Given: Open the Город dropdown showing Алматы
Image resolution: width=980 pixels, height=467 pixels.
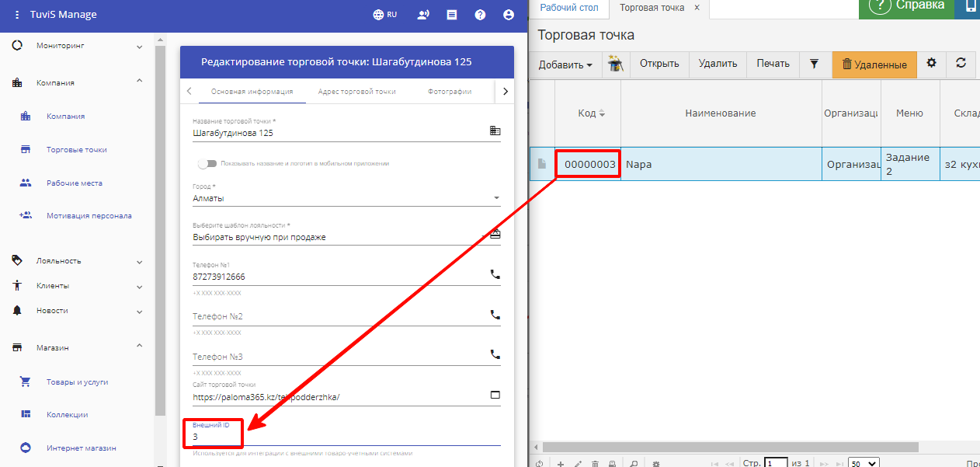Looking at the screenshot, I should click(x=346, y=198).
